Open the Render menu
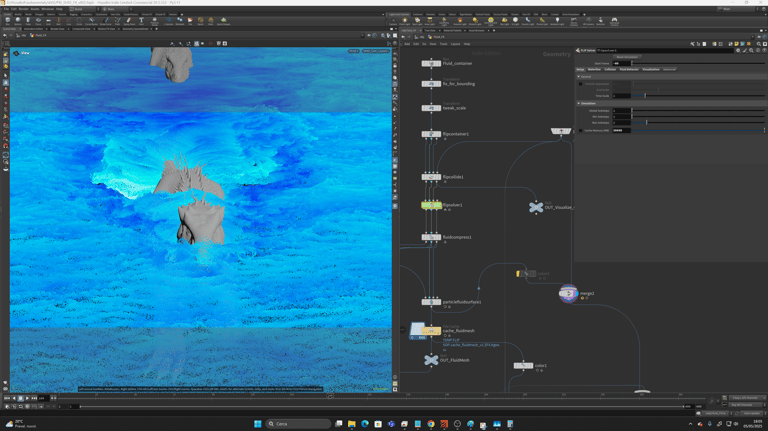768x431 pixels. (24, 9)
